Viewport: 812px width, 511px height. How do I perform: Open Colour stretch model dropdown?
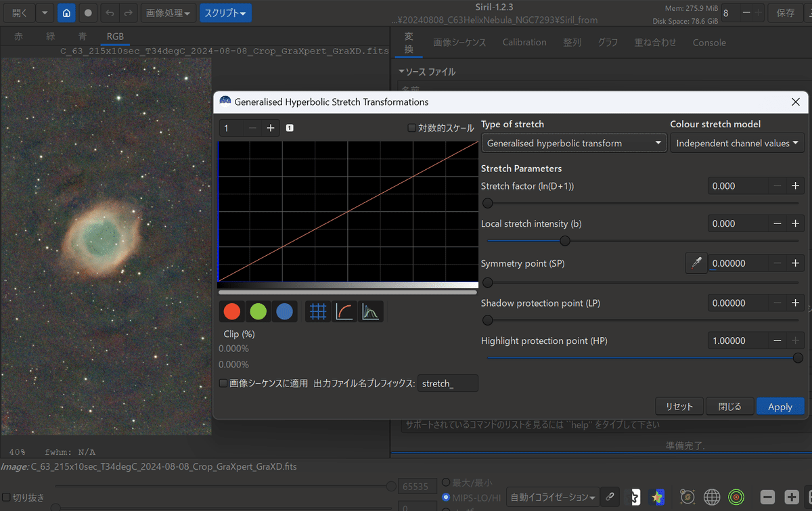tap(738, 143)
